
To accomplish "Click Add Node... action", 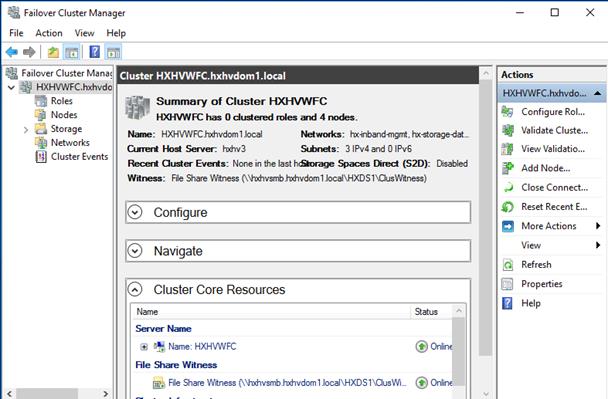I will (545, 168).
